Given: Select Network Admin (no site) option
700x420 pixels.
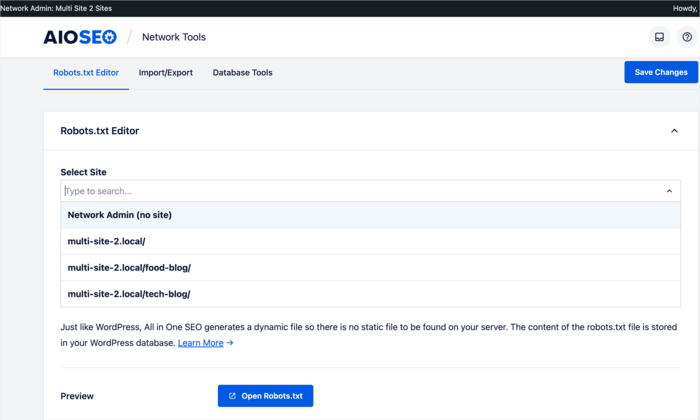Looking at the screenshot, I should pyautogui.click(x=371, y=215).
